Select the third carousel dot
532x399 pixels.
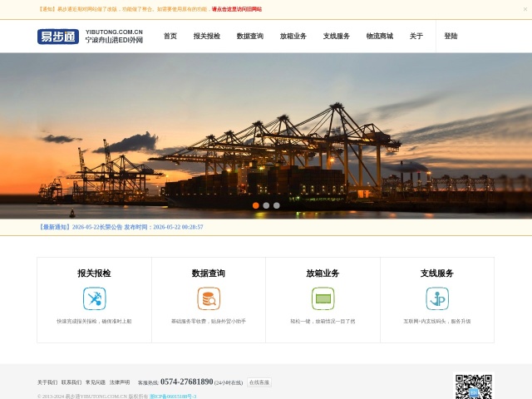(277, 205)
